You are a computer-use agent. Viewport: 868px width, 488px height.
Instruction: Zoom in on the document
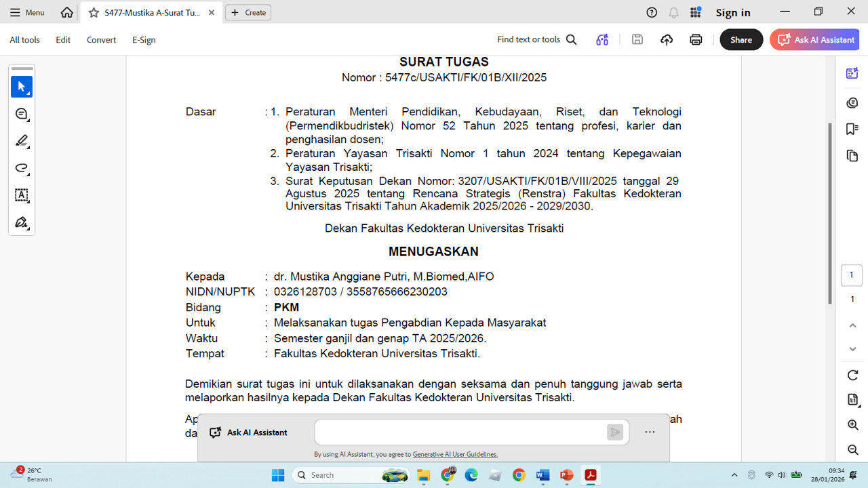pyautogui.click(x=852, y=425)
